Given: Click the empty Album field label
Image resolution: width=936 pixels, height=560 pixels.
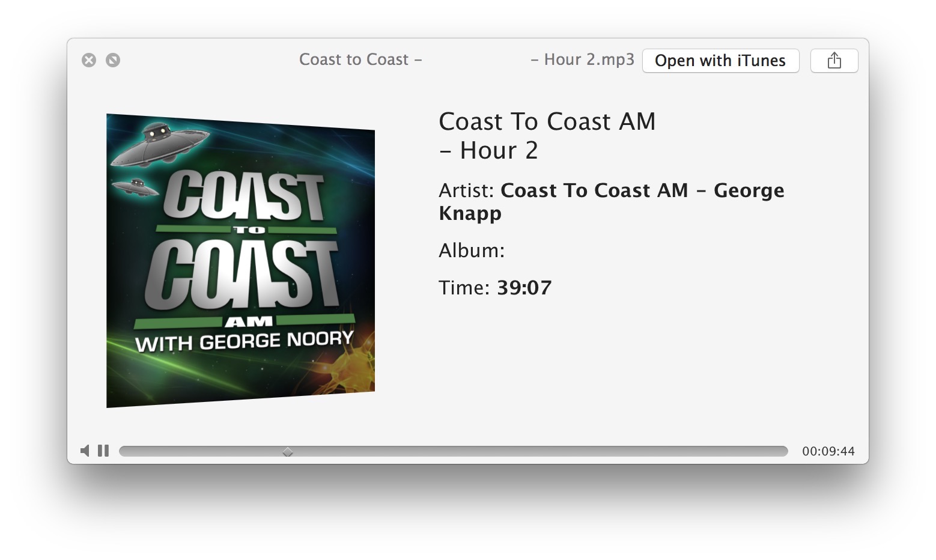Looking at the screenshot, I should (472, 251).
